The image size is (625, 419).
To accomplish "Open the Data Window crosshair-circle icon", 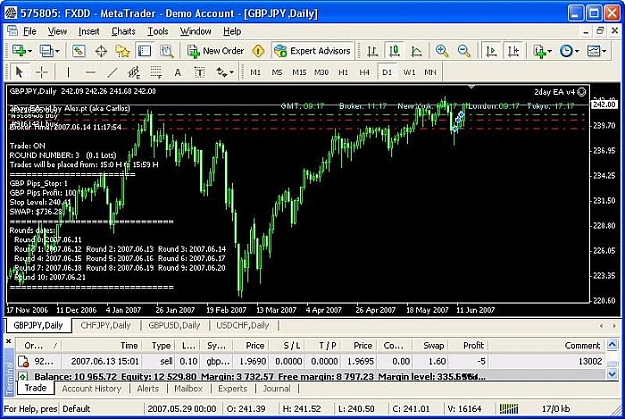I will coord(101,51).
